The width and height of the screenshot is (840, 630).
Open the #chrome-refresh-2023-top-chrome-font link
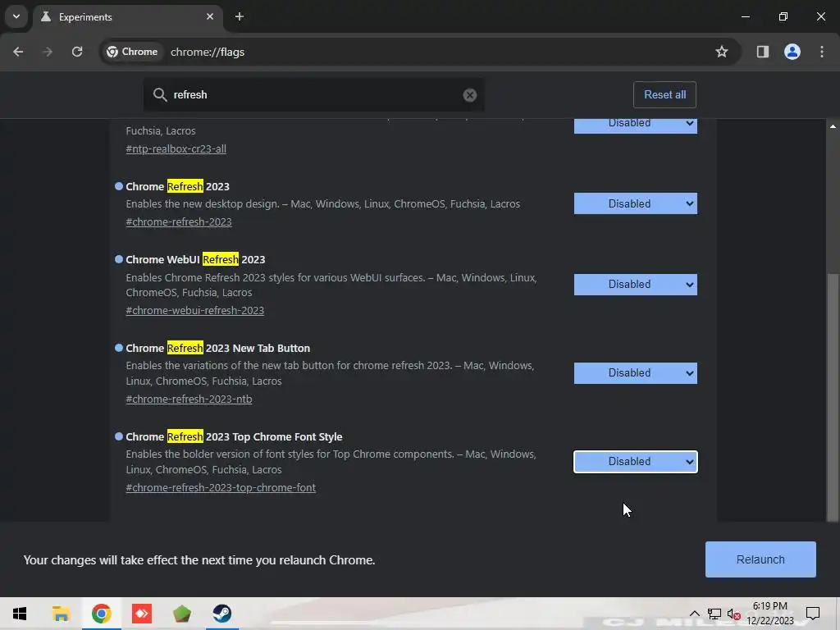221,487
